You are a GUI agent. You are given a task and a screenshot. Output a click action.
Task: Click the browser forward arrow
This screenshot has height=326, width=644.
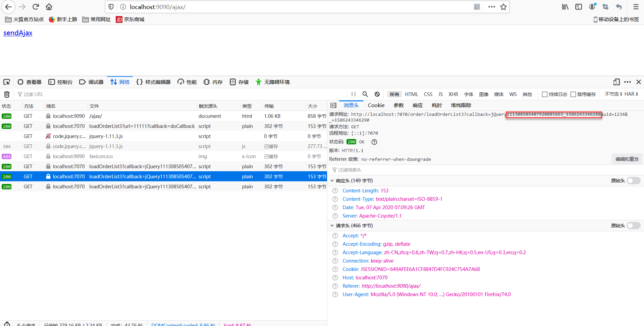click(22, 7)
